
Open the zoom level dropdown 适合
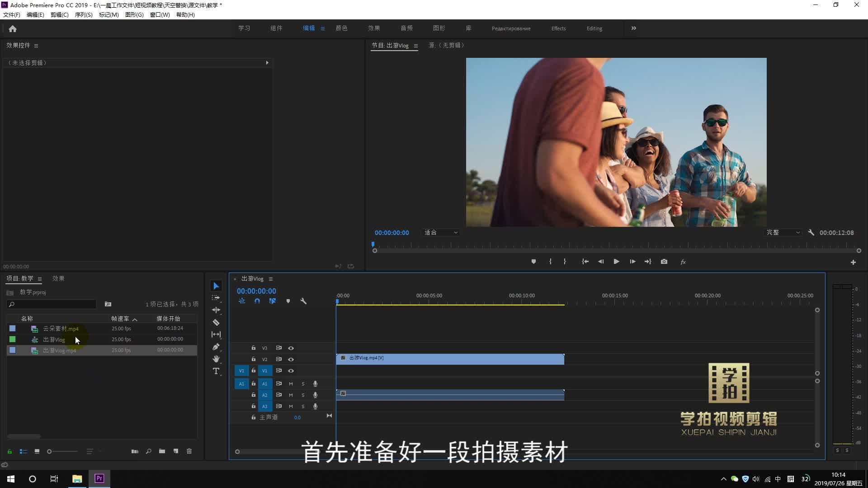441,232
